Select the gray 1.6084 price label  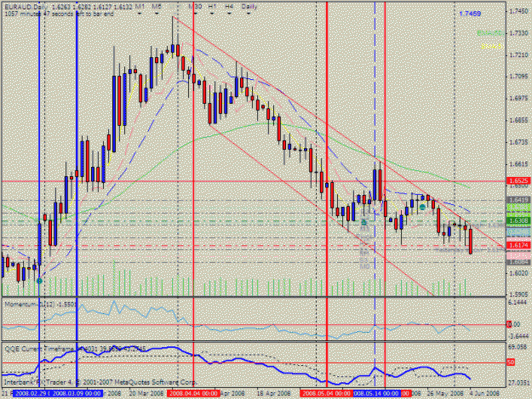point(518,262)
